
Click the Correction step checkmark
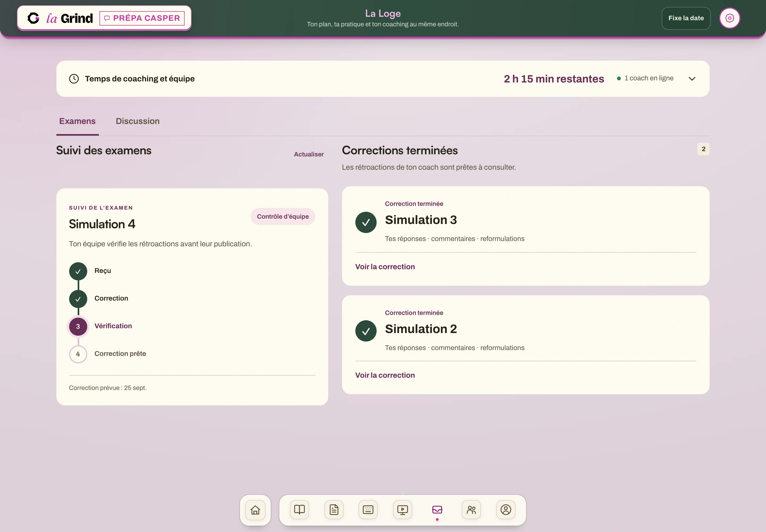coord(78,299)
